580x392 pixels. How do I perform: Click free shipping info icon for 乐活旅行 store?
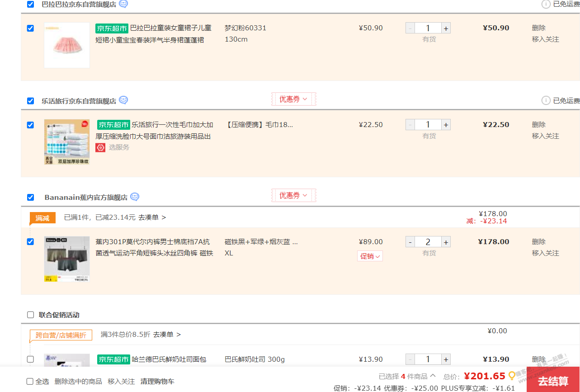[546, 100]
